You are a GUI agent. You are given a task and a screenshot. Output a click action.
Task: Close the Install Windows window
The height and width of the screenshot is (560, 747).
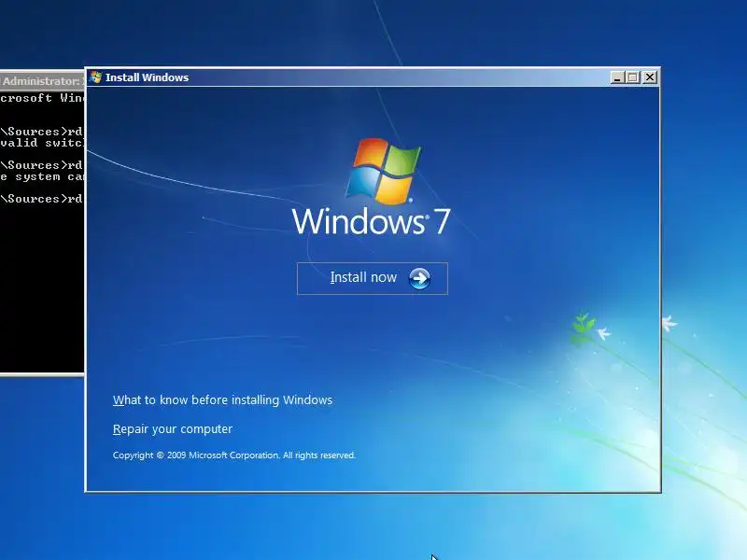click(650, 77)
